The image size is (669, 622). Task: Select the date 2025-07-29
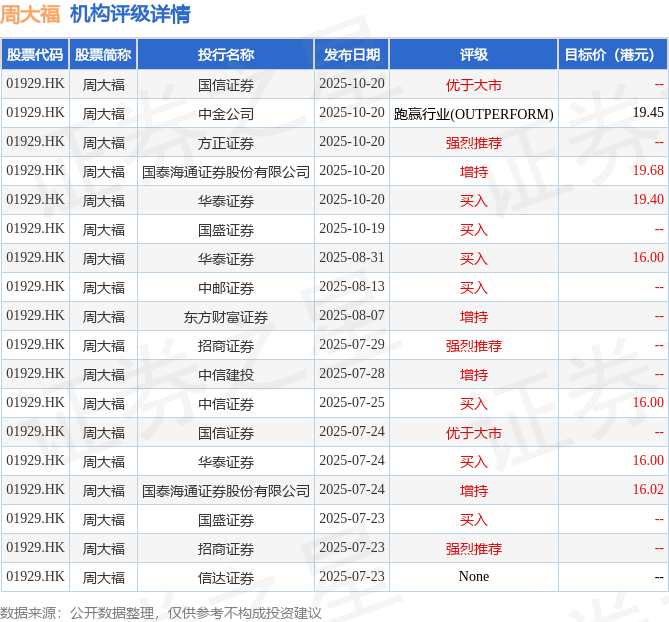pos(352,344)
